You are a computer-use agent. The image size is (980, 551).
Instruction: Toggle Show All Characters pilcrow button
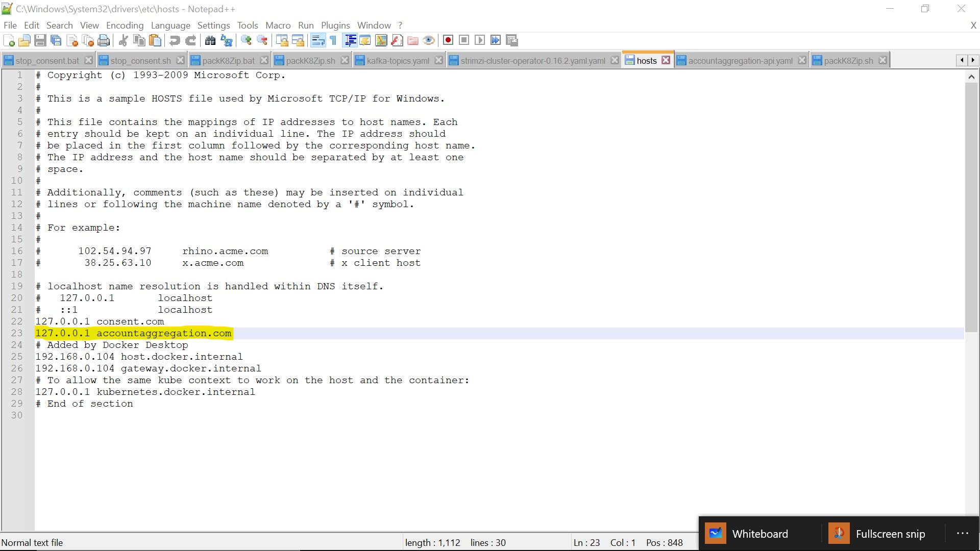point(333,40)
